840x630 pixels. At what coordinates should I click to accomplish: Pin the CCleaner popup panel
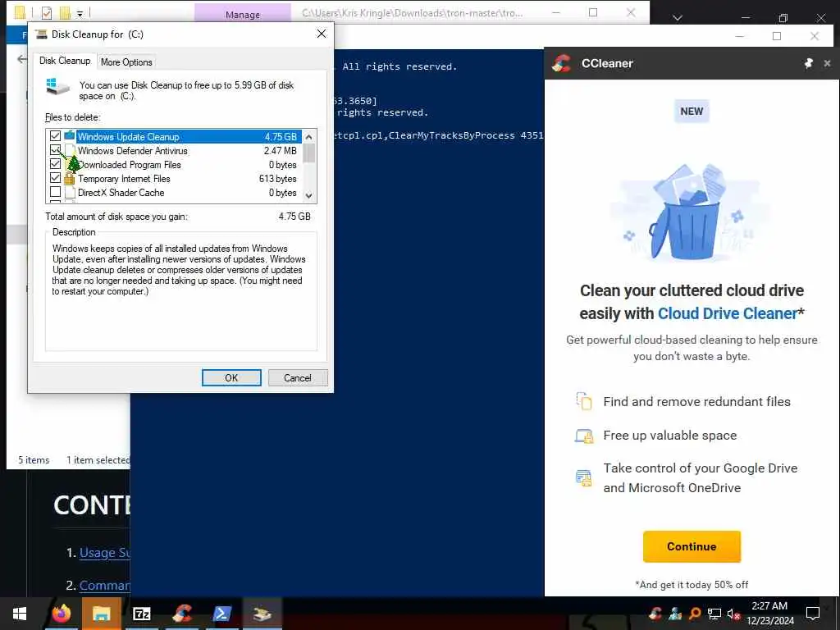(x=808, y=63)
